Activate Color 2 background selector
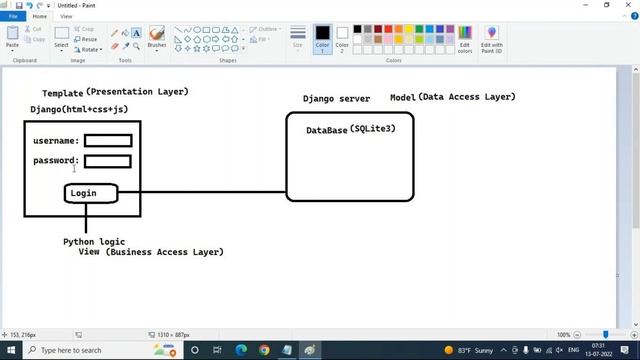 point(342,39)
